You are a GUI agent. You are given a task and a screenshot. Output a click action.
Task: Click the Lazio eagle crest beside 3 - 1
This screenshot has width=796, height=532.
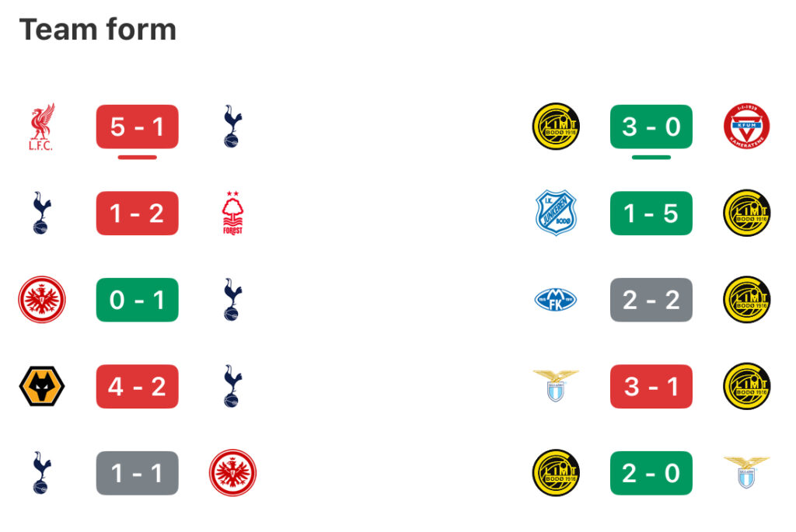(x=556, y=386)
